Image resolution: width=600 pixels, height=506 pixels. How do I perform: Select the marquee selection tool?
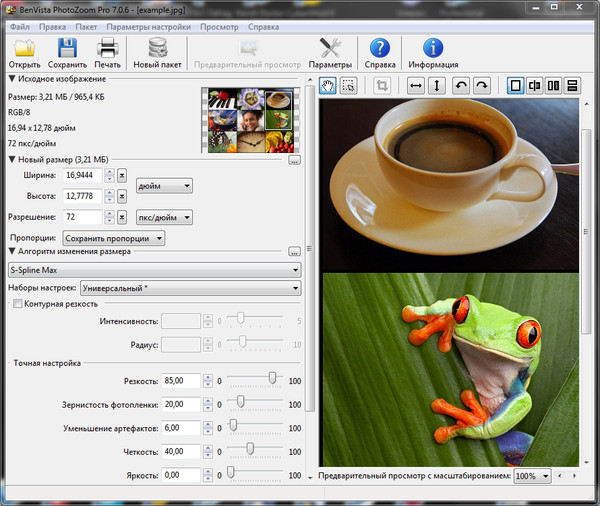tap(348, 86)
